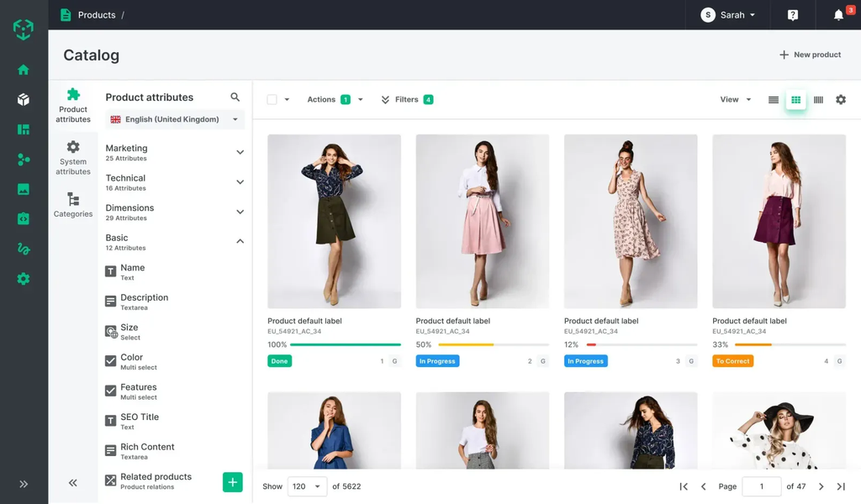Image resolution: width=861 pixels, height=504 pixels.
Task: Open the help question mark icon
Action: point(793,15)
